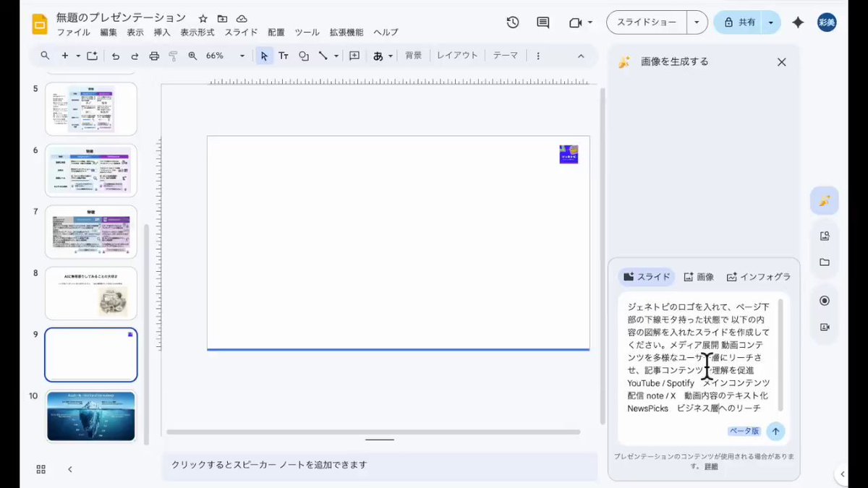Submit the prompt with up-arrow button
This screenshot has height=488, width=868.
(x=775, y=431)
